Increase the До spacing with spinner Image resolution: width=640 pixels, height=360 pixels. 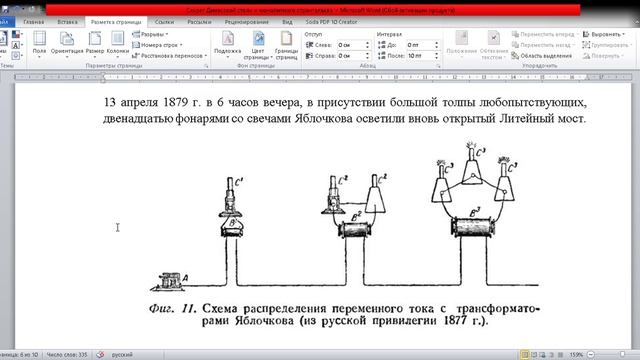tap(436, 43)
